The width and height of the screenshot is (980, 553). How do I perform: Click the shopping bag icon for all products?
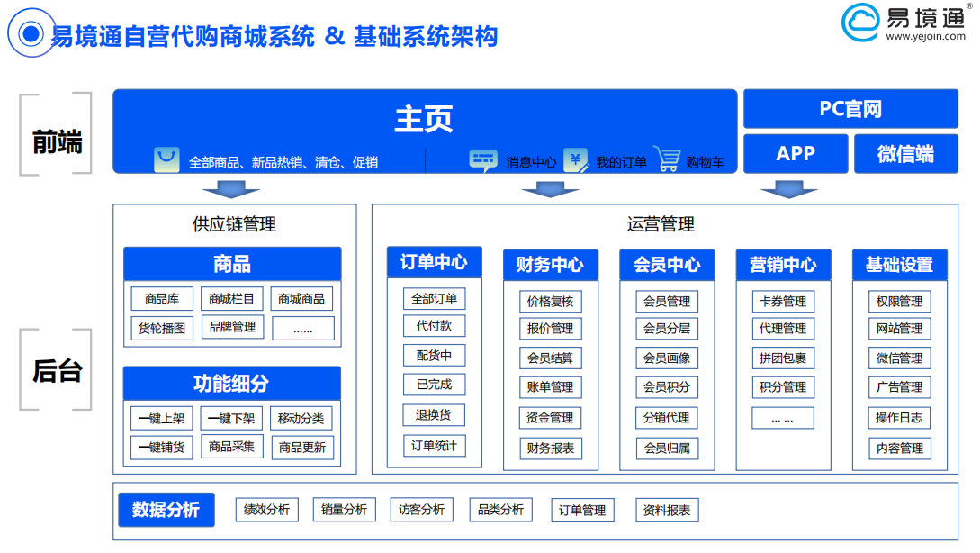click(x=166, y=159)
